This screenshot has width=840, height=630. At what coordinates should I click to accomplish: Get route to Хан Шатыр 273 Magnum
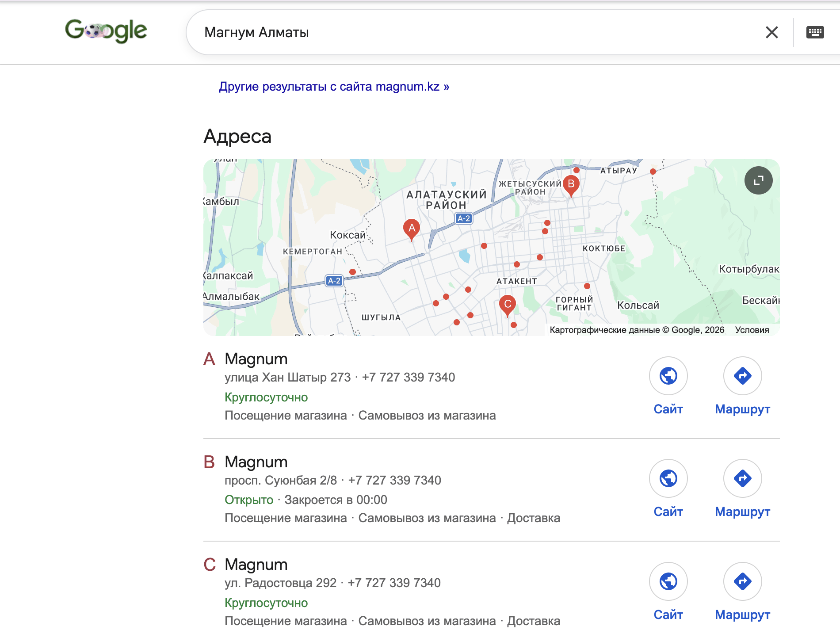(x=742, y=376)
